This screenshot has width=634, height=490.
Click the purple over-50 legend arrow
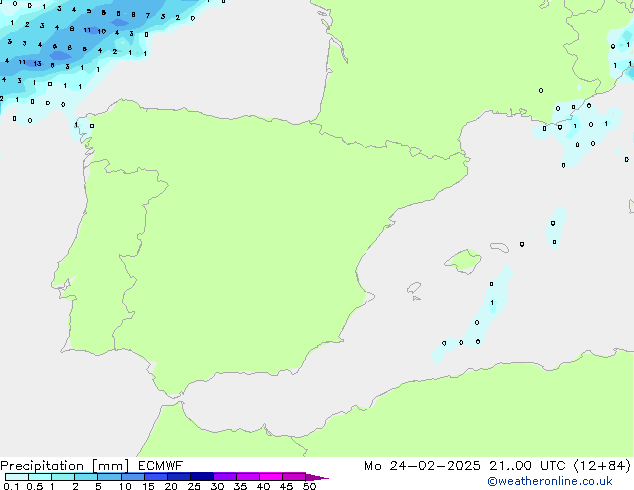[x=317, y=477]
